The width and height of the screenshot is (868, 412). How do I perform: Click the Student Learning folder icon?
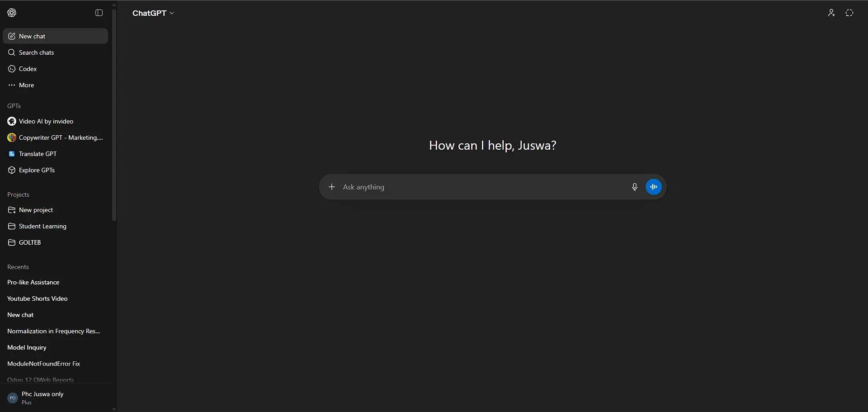click(x=12, y=226)
